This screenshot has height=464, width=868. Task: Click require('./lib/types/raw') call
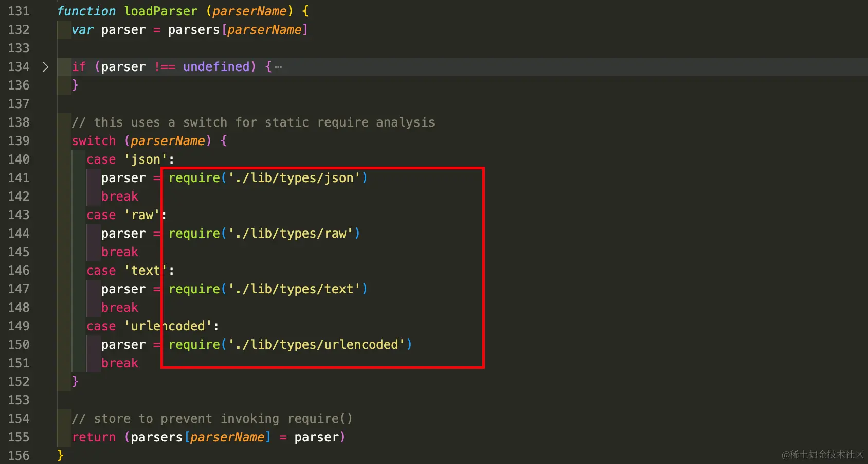pos(264,234)
